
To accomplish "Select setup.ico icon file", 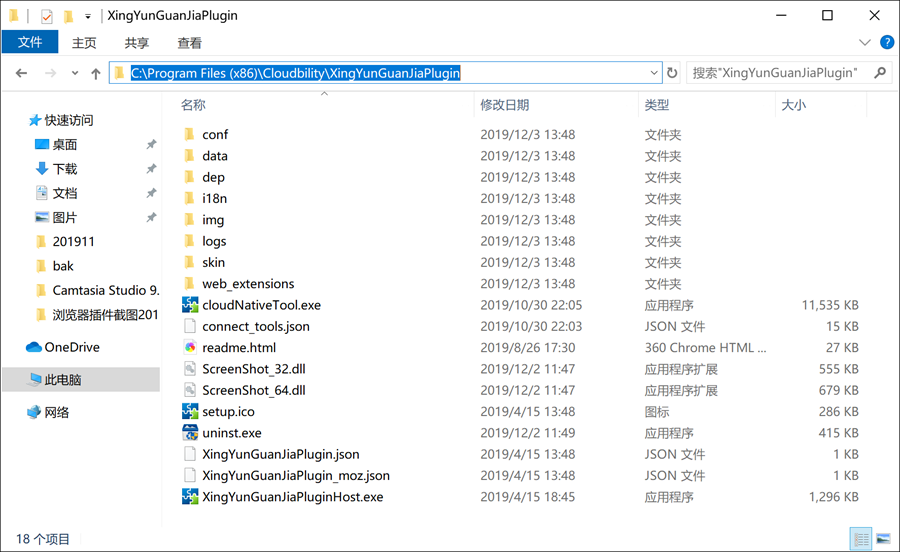I will tap(190, 411).
